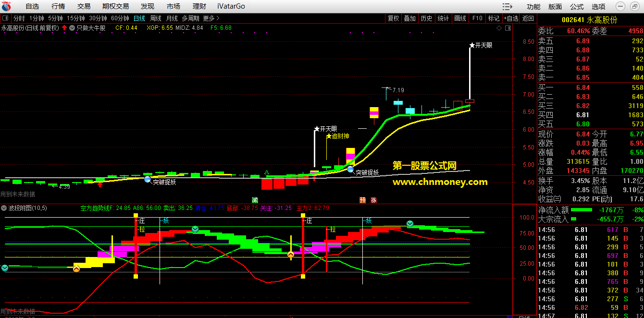Add stock with the +自选 button
644x318 pixels.
click(511, 18)
